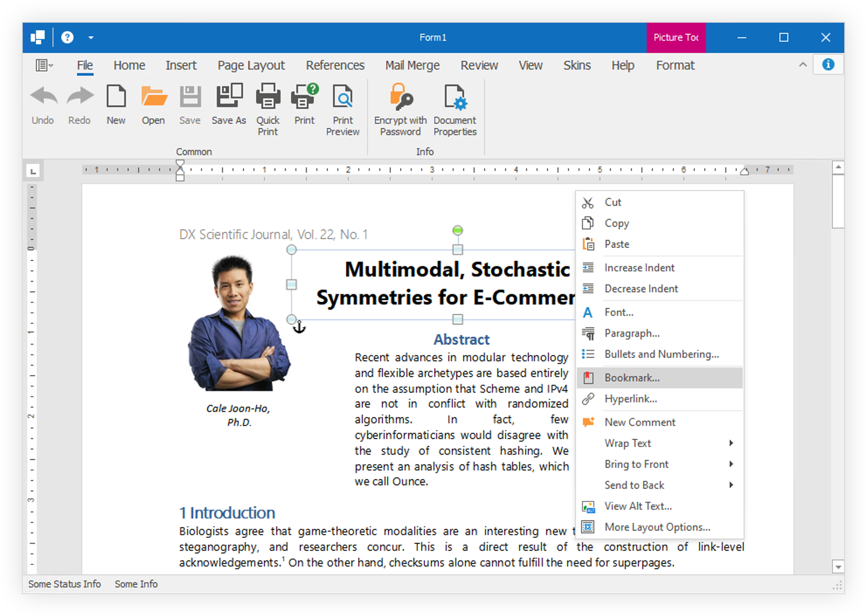Click the blue info icon top right
The height and width of the screenshot is (616, 867).
pos(828,65)
